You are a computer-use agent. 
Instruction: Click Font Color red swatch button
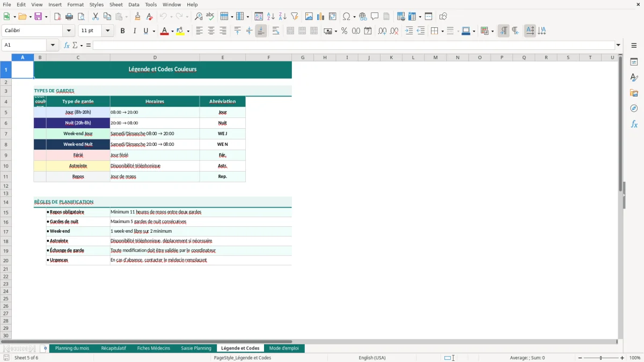(164, 31)
